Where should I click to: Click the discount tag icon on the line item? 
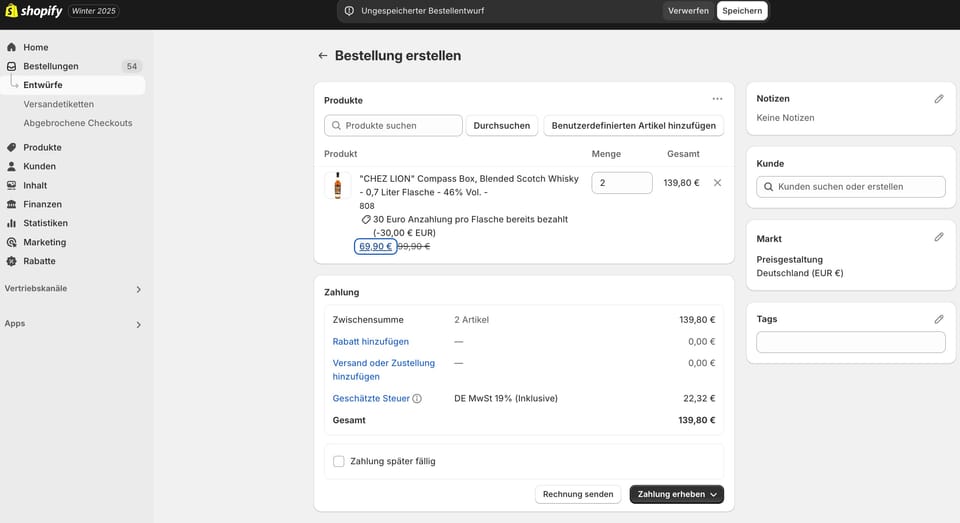366,219
